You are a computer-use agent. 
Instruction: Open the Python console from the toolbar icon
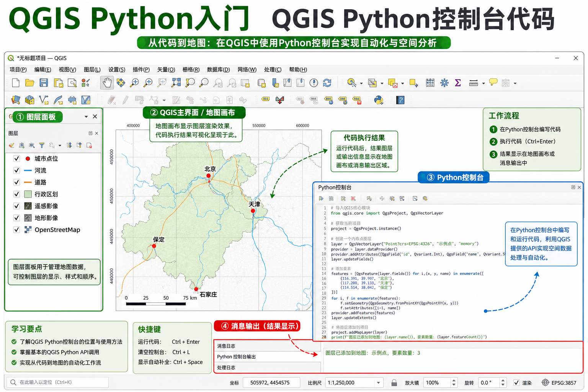(379, 100)
